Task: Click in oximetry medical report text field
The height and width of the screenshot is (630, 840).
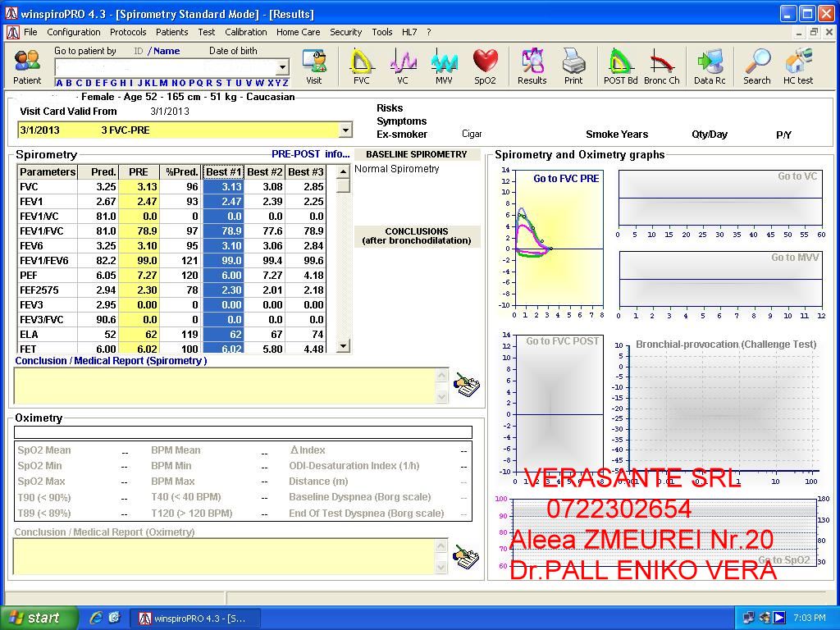Action: tap(225, 557)
